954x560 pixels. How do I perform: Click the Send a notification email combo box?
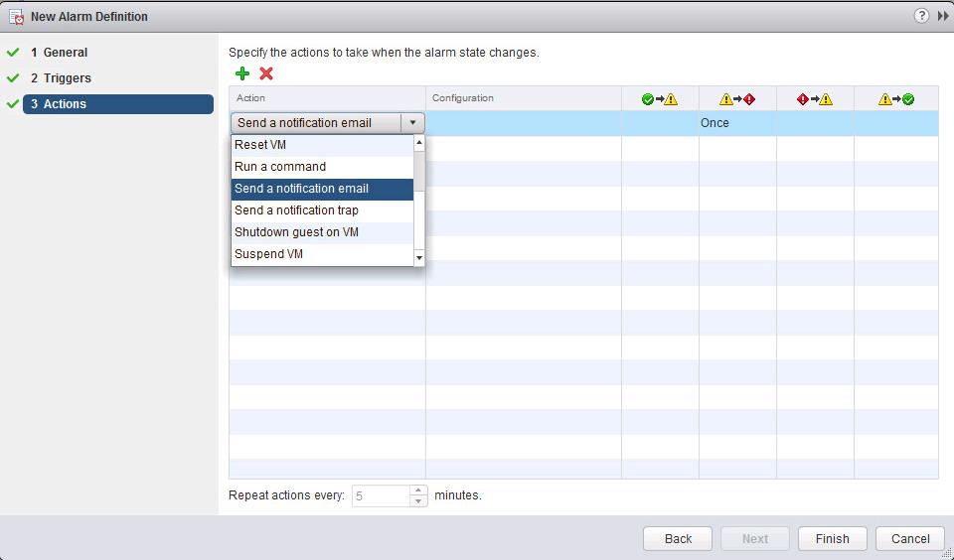coord(327,123)
